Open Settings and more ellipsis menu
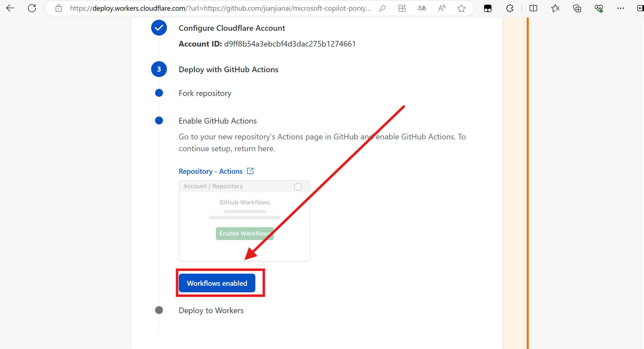The image size is (644, 349). coord(620,8)
